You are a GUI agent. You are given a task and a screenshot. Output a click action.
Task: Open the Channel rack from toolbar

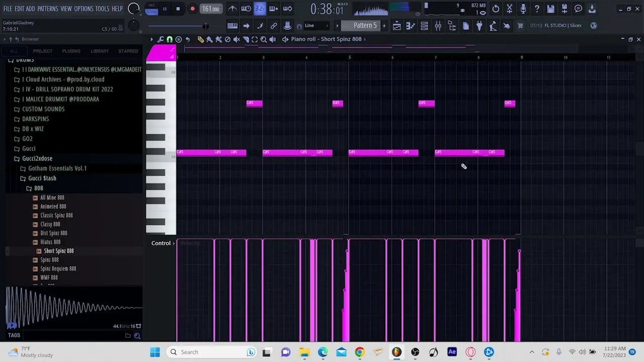(x=424, y=26)
